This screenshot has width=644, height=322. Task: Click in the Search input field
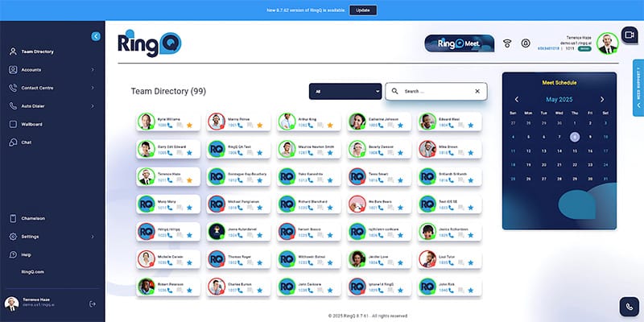436,91
